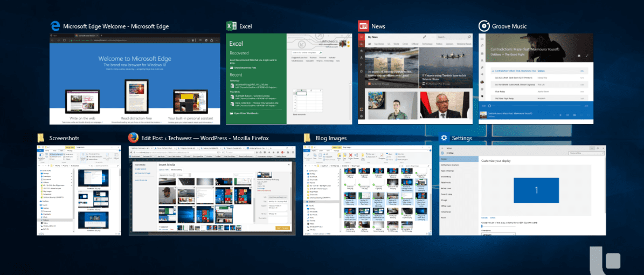
Task: Click the 'Microsoft Edge Welcome - Microsoft Edge' title
Action: click(x=116, y=26)
